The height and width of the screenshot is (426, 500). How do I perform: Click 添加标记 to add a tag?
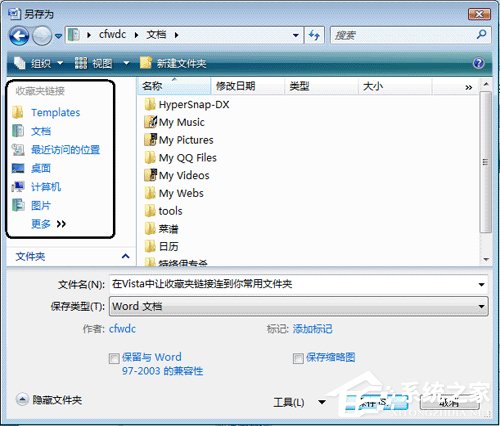pyautogui.click(x=312, y=329)
